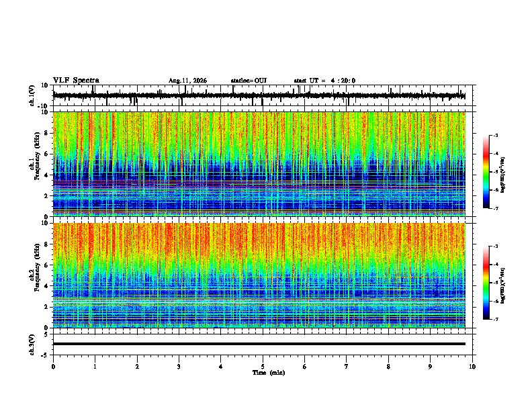Select the "start UT = 4 :20: 0" text

[x=324, y=81]
